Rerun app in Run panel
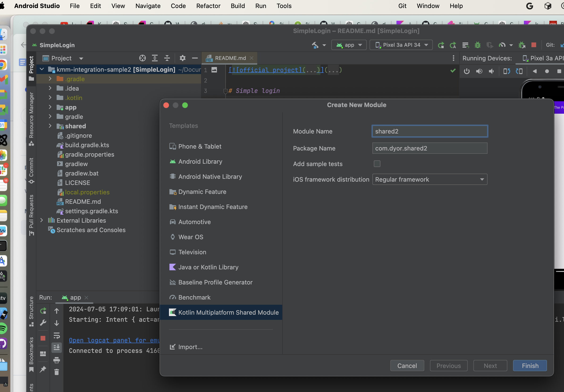 pyautogui.click(x=43, y=311)
